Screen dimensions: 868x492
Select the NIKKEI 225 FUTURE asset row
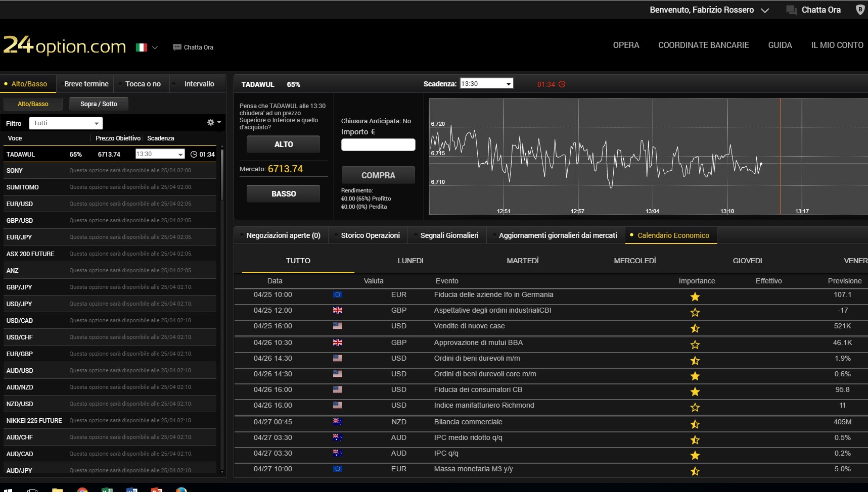(110, 421)
